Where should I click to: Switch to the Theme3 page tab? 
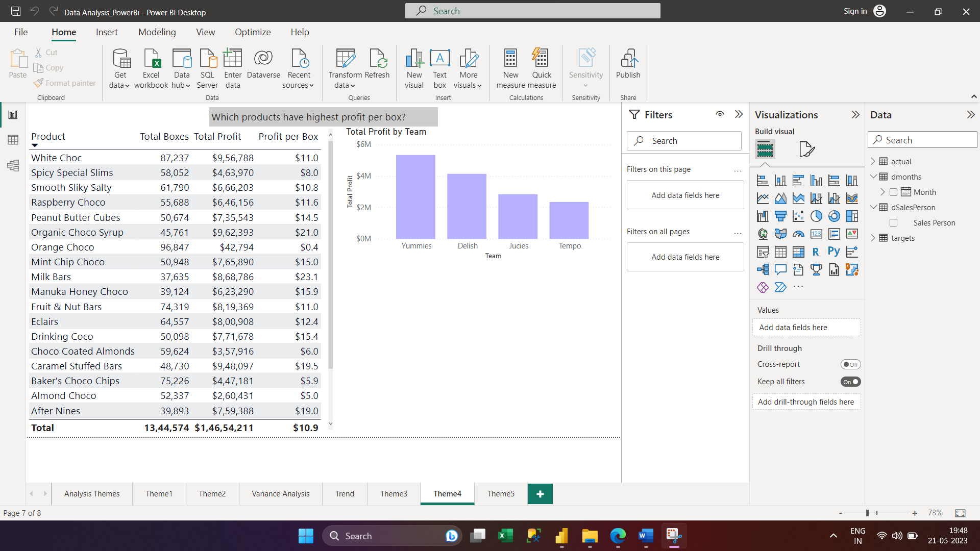(394, 493)
